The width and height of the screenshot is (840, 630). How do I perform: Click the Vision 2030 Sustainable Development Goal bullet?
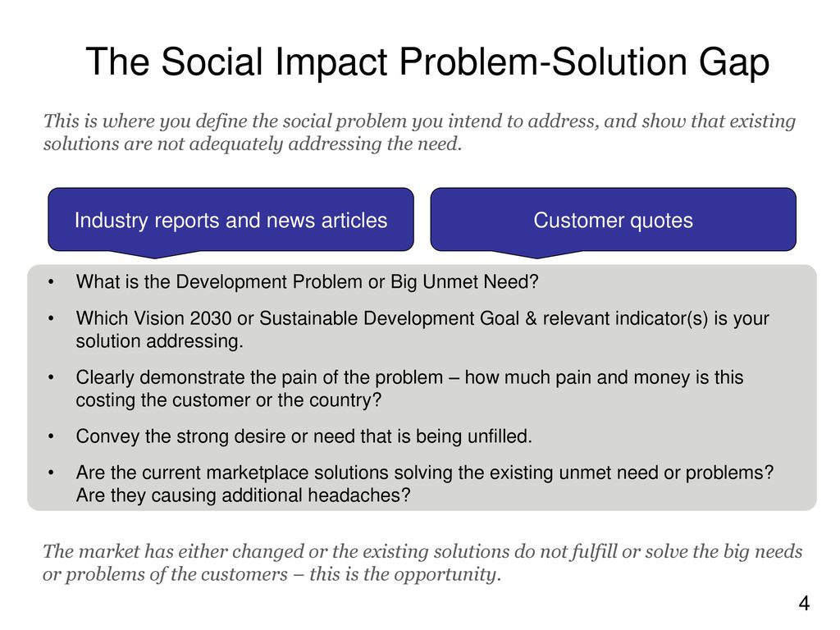point(422,330)
